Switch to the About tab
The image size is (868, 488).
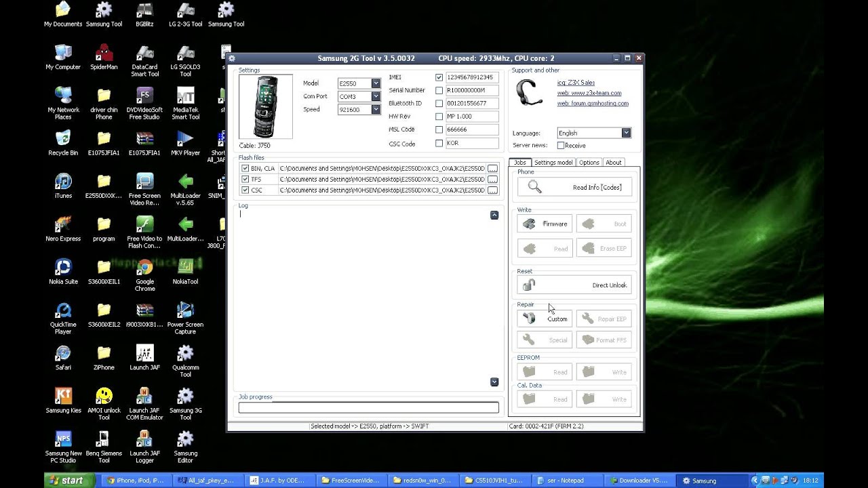[613, 163]
